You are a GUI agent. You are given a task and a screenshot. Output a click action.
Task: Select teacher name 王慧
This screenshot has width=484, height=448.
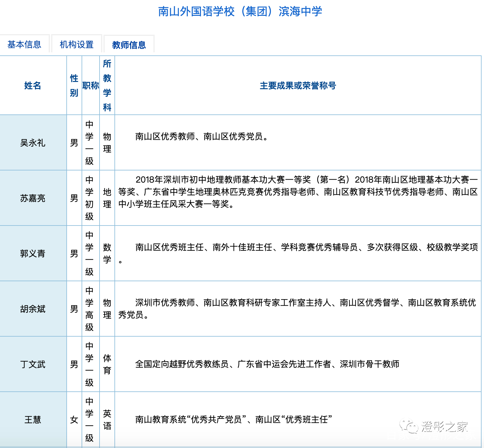(33, 420)
